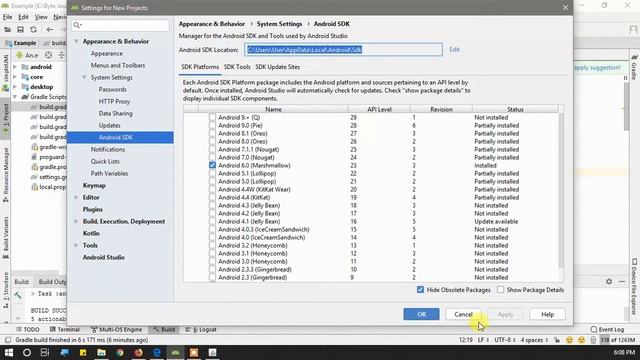Expand the core module in Project tree
Image resolution: width=640 pixels, height=360 pixels.
tap(15, 77)
